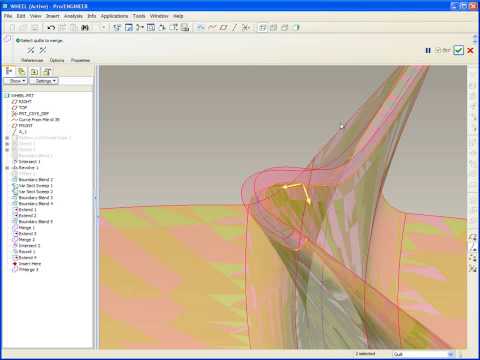Select the RIGHT datum plane in tree

click(x=22, y=101)
